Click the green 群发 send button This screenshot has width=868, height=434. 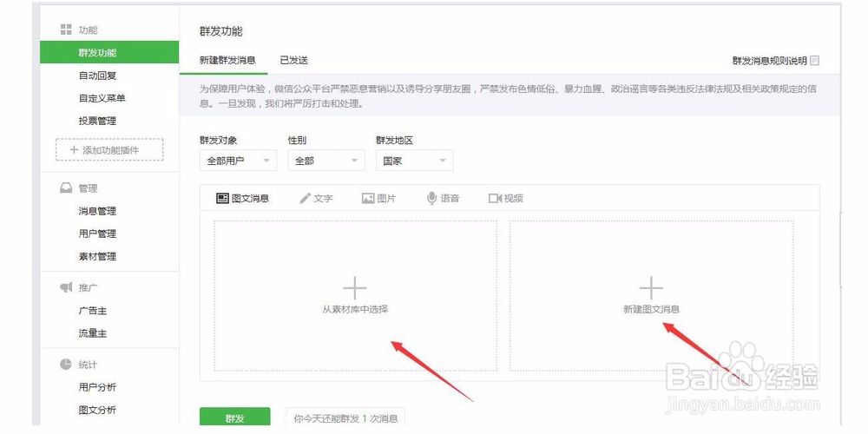point(234,418)
